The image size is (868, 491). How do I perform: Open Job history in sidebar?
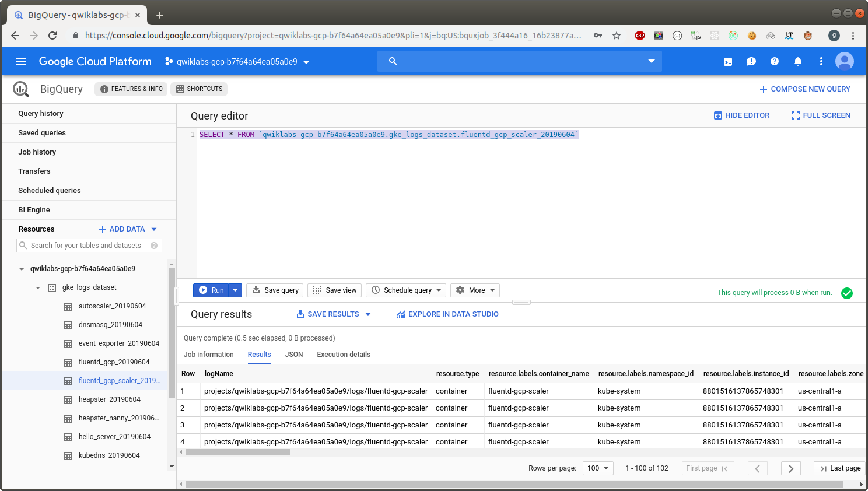(89, 152)
